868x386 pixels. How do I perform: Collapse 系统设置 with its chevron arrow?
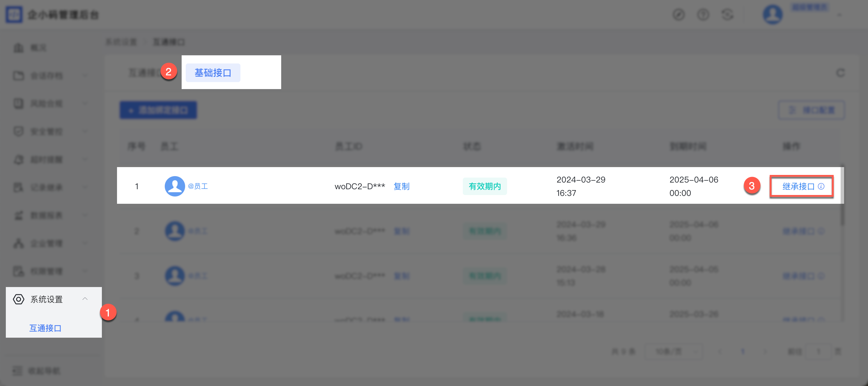85,299
